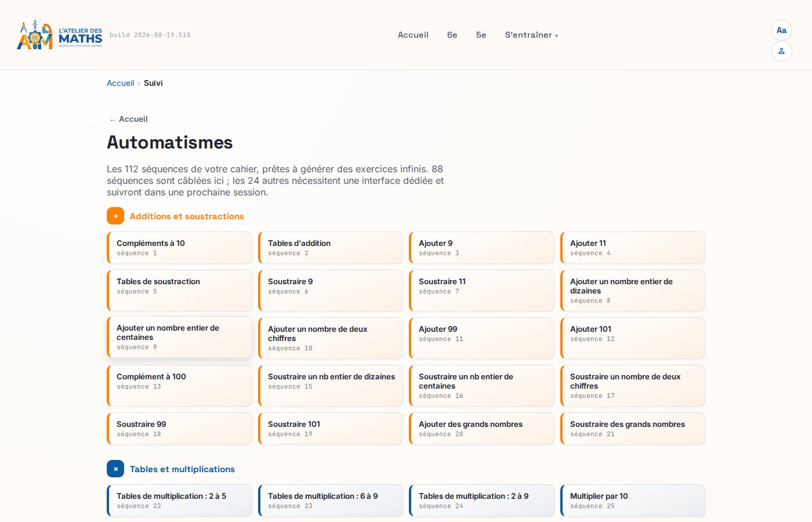Select the Ajouter 101 card
812x522 pixels.
click(x=633, y=338)
